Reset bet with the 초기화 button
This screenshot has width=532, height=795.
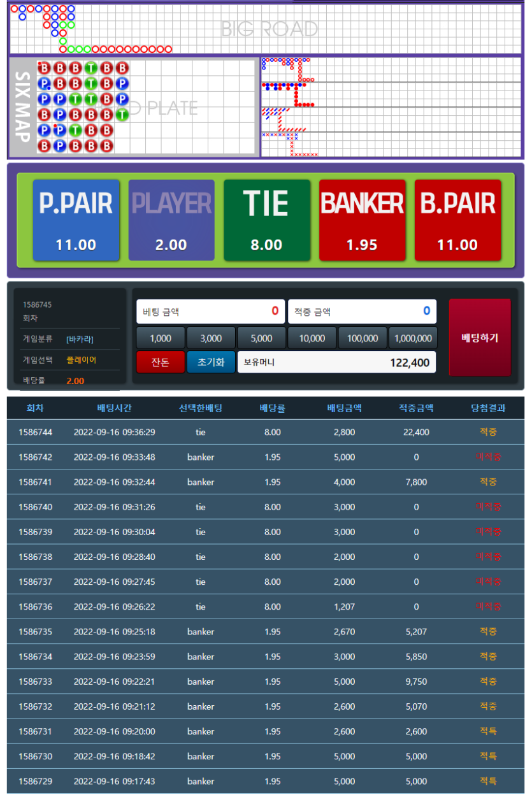[211, 362]
